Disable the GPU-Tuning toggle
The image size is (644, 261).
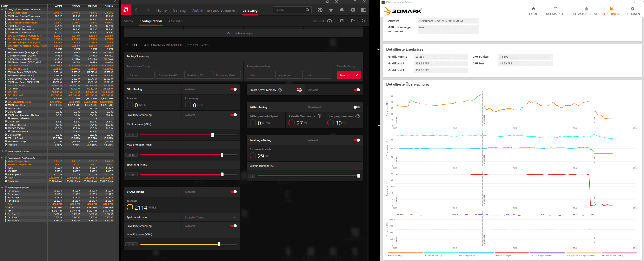(x=234, y=89)
